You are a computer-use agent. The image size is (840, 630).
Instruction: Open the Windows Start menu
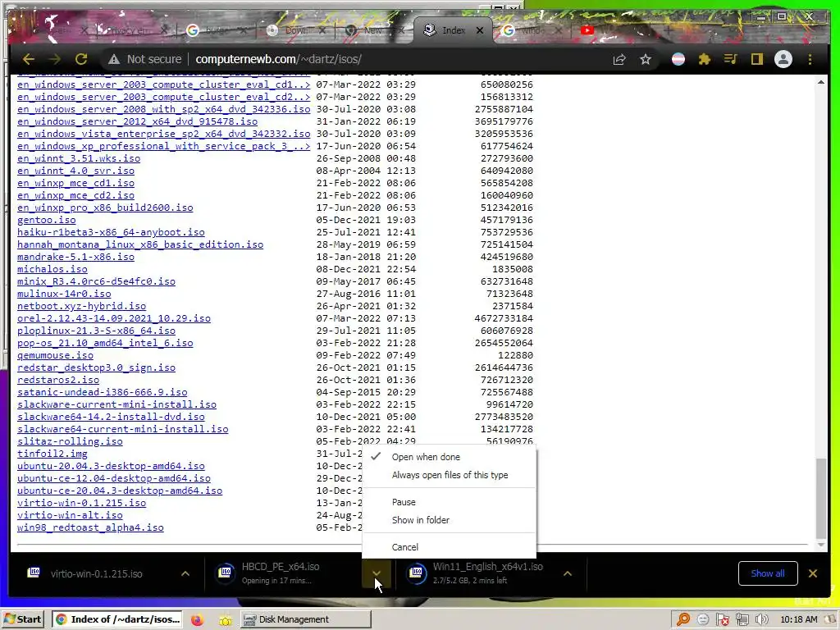point(22,619)
